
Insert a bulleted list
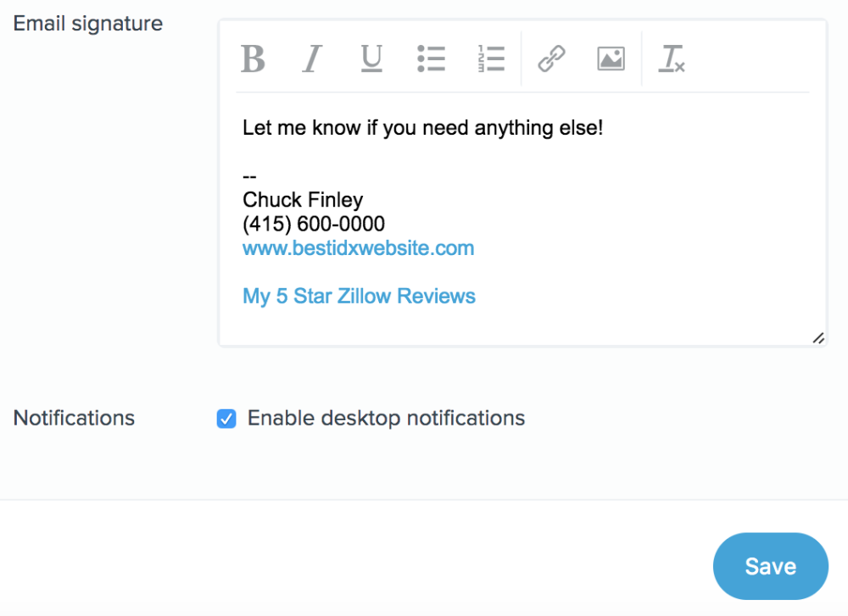point(431,58)
